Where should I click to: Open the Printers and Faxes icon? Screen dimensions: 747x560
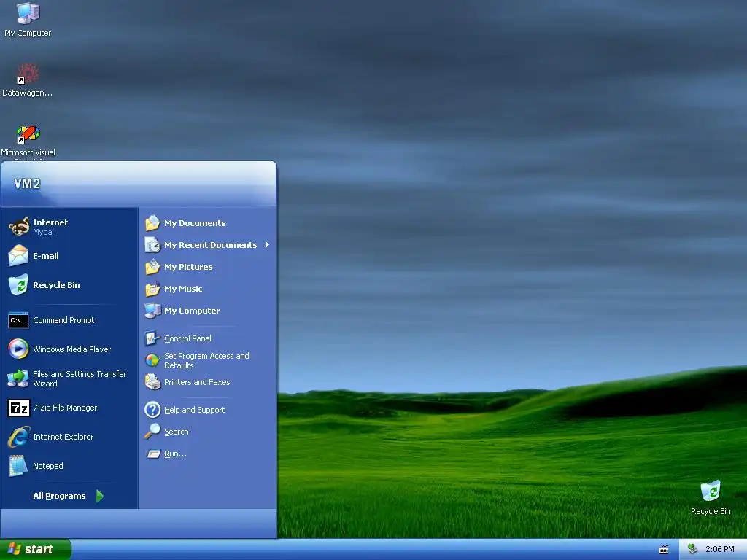click(x=152, y=382)
